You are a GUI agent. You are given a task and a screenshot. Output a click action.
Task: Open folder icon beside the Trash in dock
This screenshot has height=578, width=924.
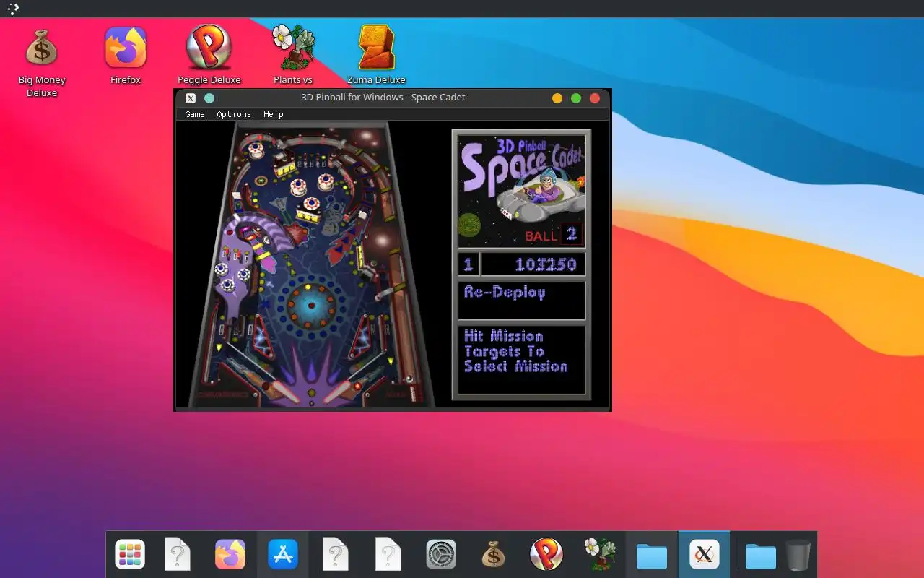click(x=761, y=556)
